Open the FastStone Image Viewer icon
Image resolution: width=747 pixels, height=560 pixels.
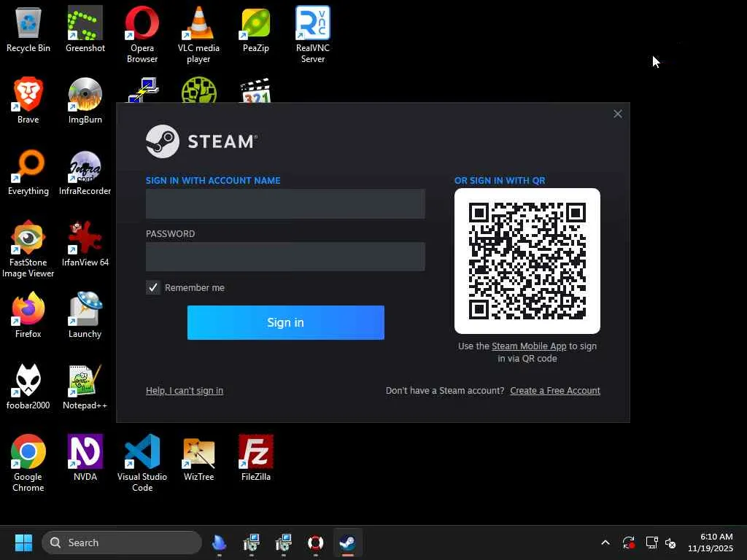(x=28, y=249)
